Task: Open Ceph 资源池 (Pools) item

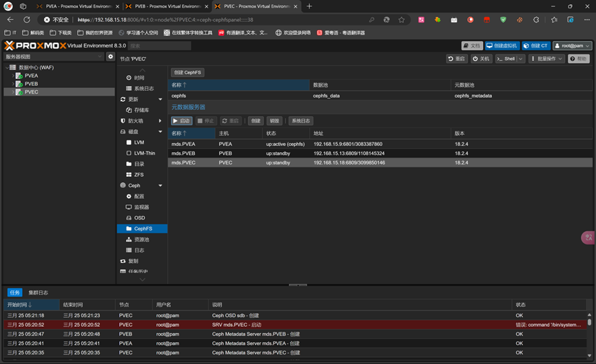Action: [x=141, y=239]
